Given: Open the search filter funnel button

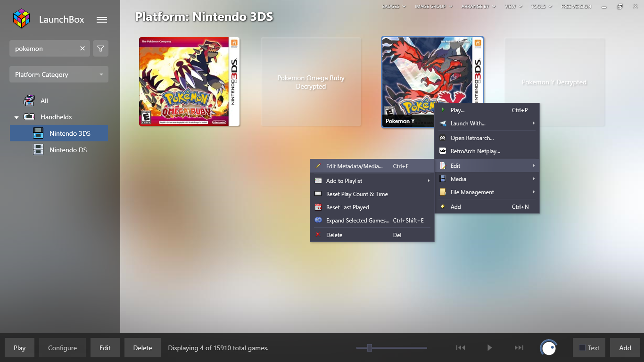Looking at the screenshot, I should 100,49.
